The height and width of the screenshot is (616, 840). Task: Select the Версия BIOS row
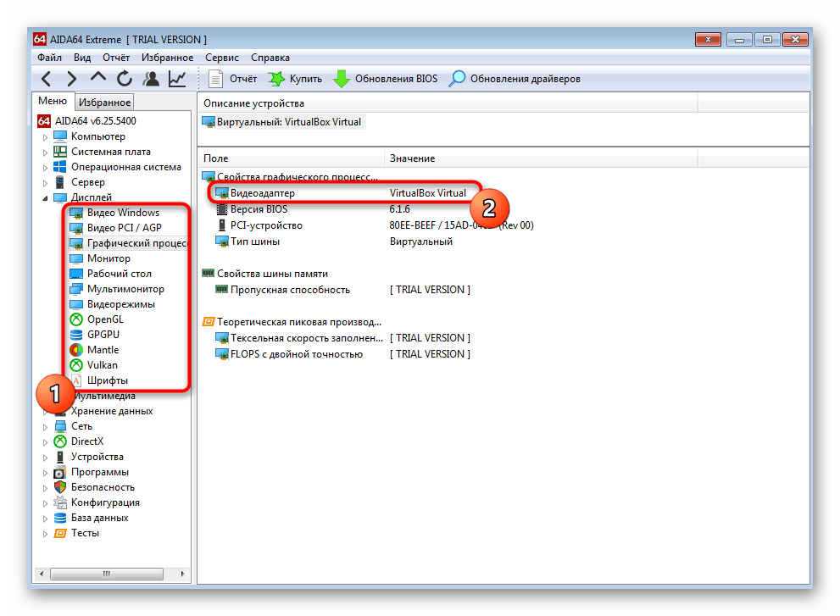259,209
